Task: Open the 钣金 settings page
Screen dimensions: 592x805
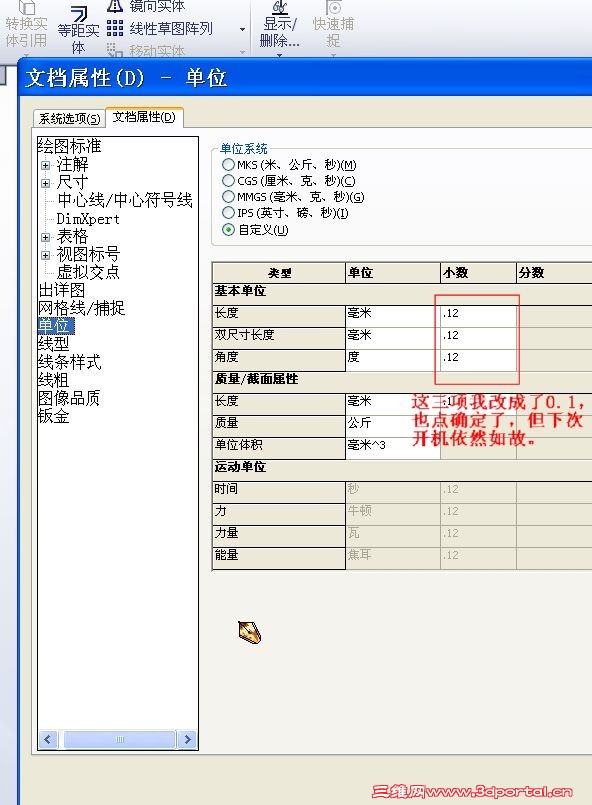Action: pos(53,416)
